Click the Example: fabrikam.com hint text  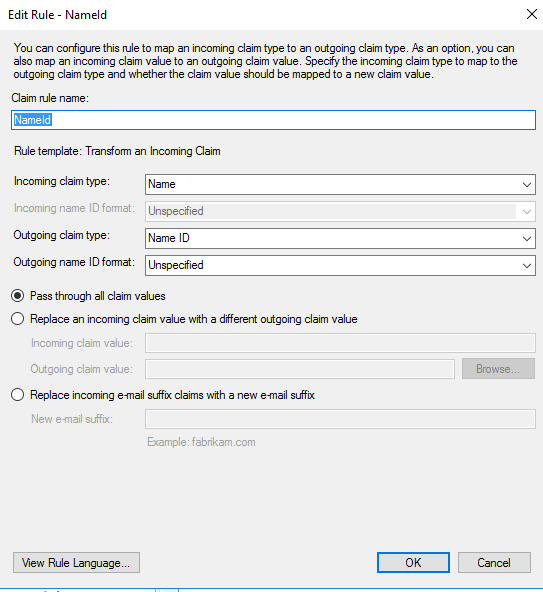[x=201, y=442]
